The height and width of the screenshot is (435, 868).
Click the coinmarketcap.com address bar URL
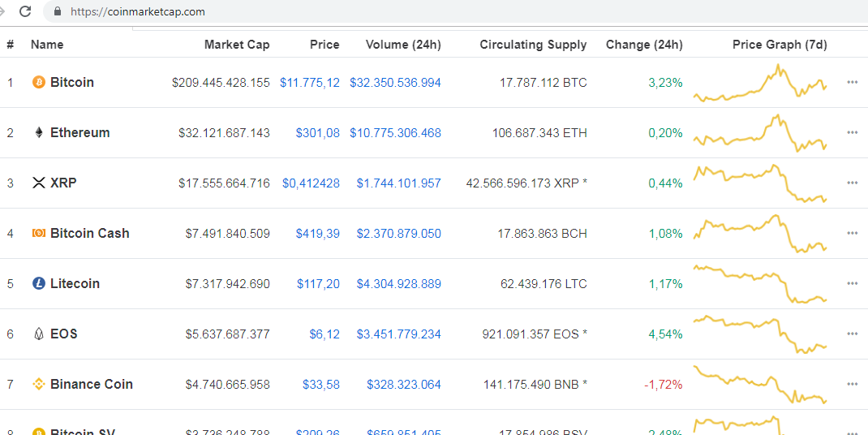click(138, 11)
